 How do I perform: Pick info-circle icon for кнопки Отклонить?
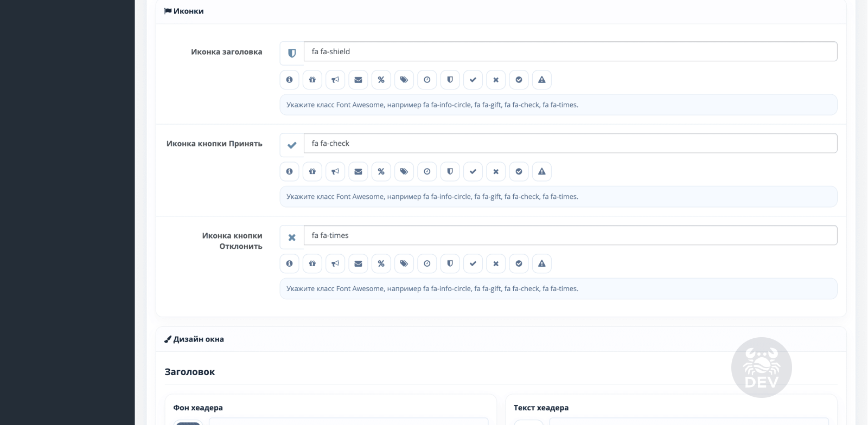290,263
